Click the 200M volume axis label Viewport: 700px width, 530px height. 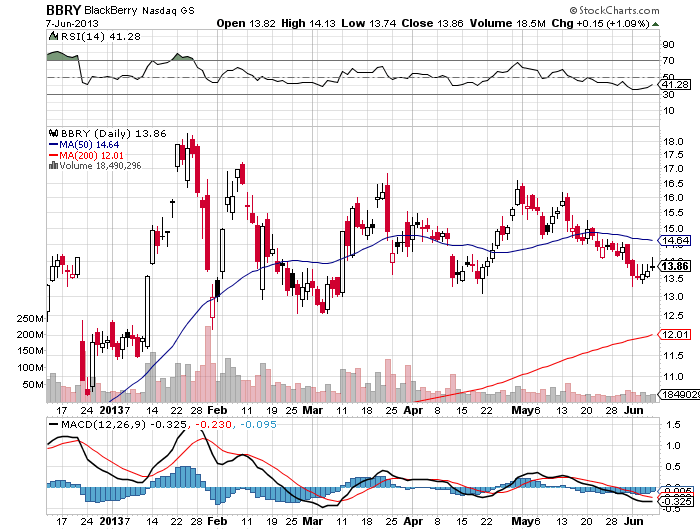[x=30, y=335]
